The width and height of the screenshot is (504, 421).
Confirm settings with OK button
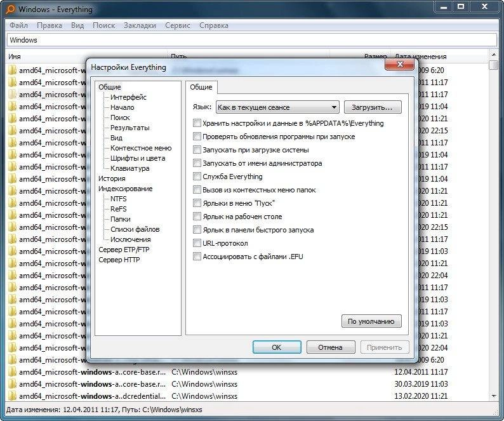click(277, 347)
